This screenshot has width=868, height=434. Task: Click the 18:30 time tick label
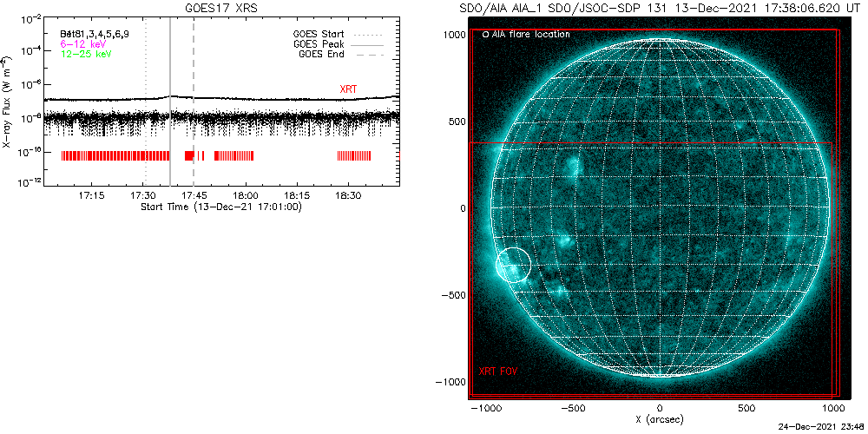[x=349, y=195]
